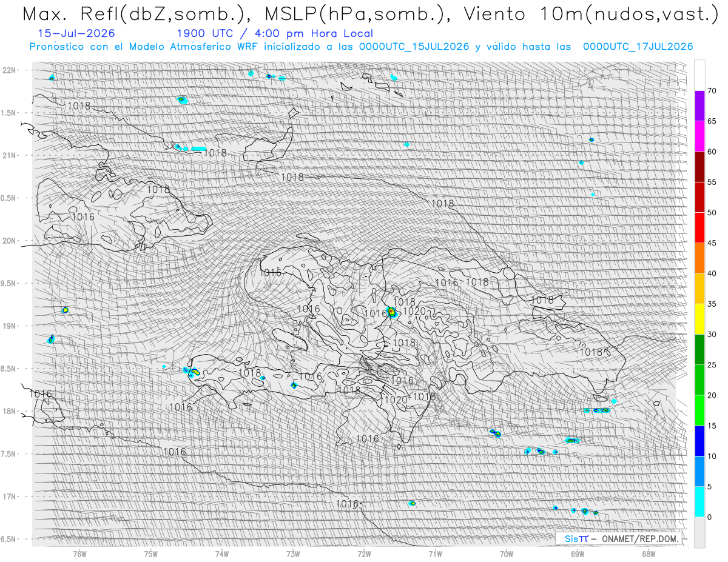The image size is (728, 562).
Task: Click the maroon 55–60 dBZ colorbar segment
Action: [x=699, y=167]
